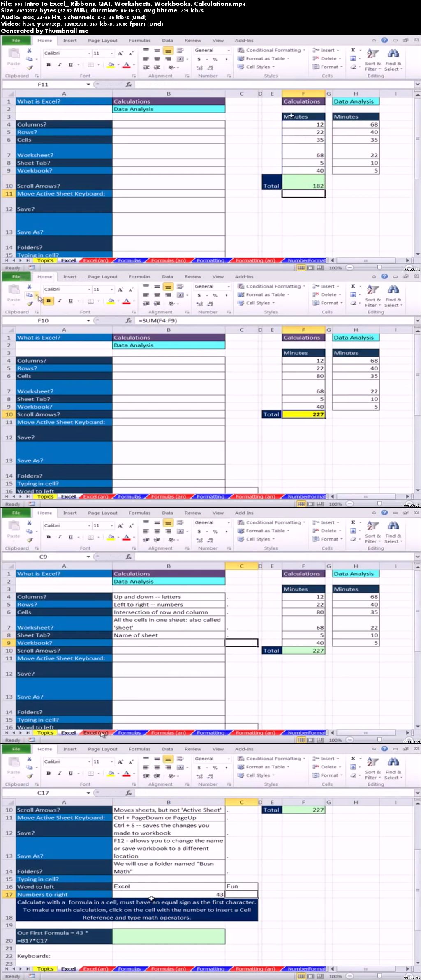Click formula bar showing =SUM(F4:F9)

(x=275, y=320)
